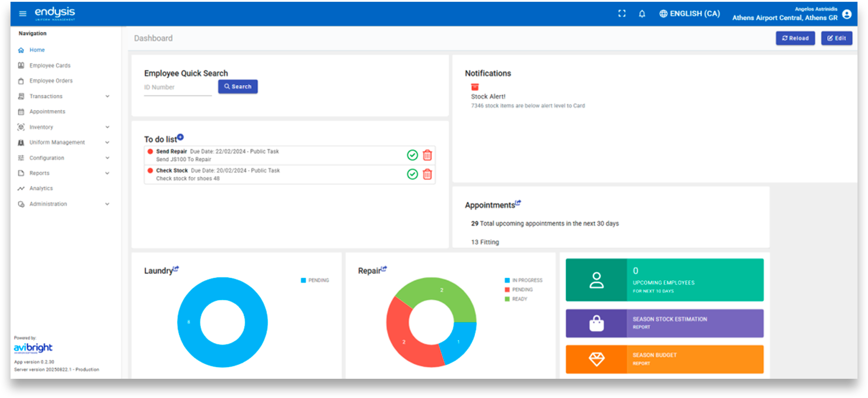This screenshot has width=868, height=398.
Task: Open the English (CA) language dropdown
Action: (x=689, y=13)
